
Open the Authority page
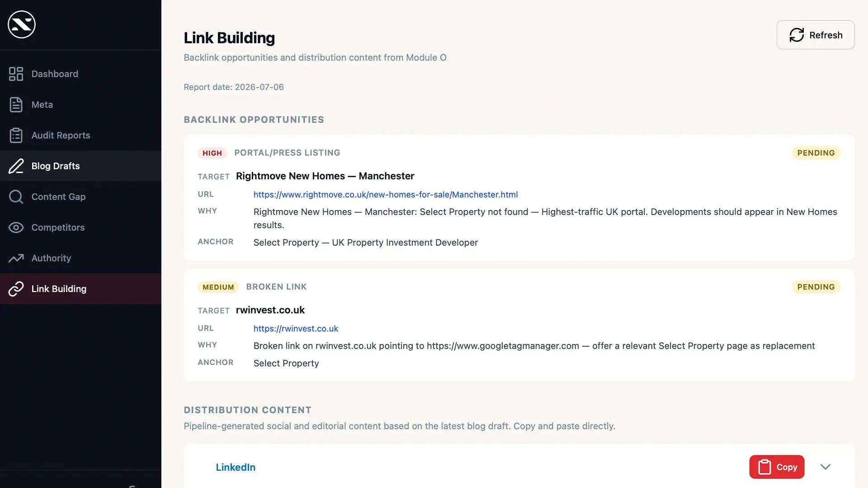pyautogui.click(x=80, y=258)
